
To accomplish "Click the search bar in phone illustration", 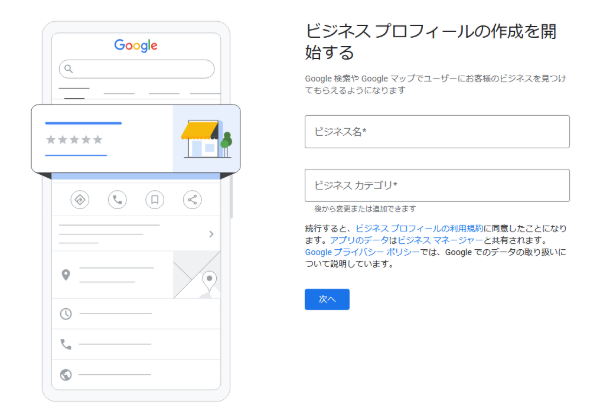I will tap(137, 69).
